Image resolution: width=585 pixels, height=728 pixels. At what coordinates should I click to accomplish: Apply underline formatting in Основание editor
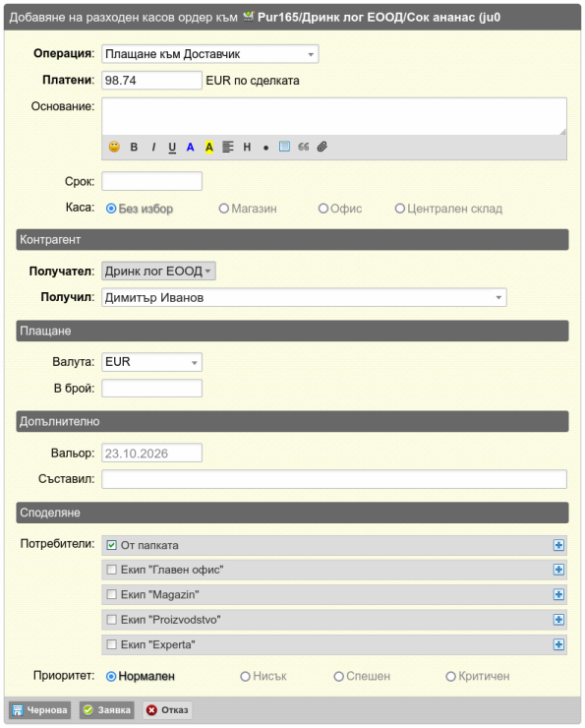click(x=172, y=148)
